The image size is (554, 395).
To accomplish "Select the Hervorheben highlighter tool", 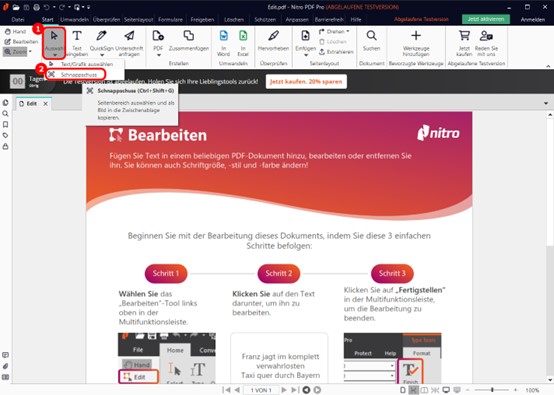I will click(273, 41).
